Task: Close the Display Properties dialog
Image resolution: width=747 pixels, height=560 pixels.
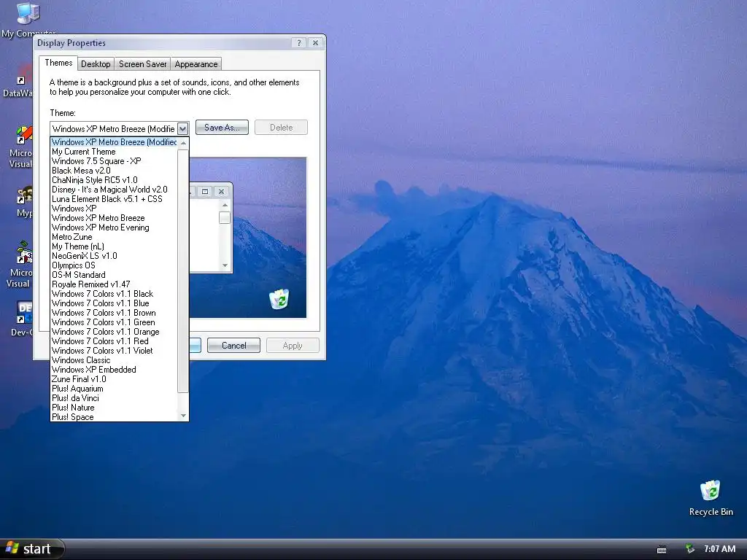Action: point(315,43)
